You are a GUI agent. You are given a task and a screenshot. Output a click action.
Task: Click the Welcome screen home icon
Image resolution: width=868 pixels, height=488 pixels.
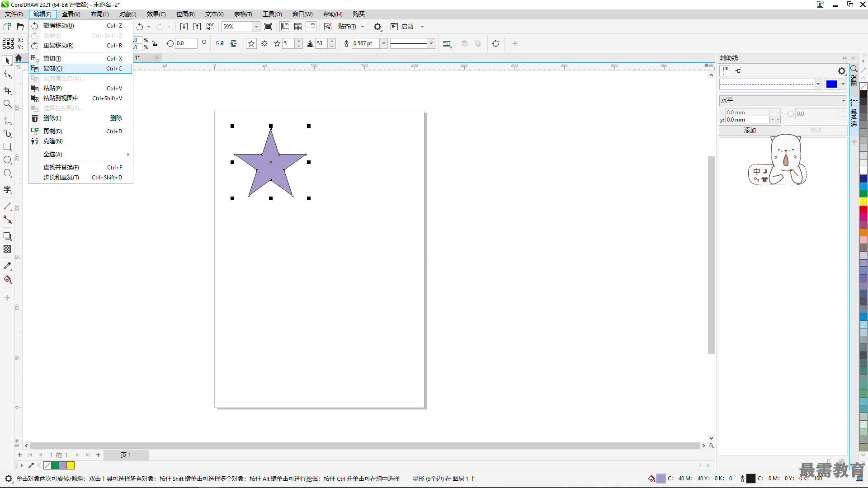click(19, 58)
